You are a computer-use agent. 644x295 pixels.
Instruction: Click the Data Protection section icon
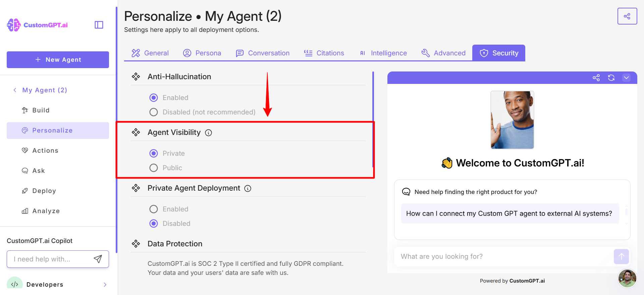coord(136,244)
